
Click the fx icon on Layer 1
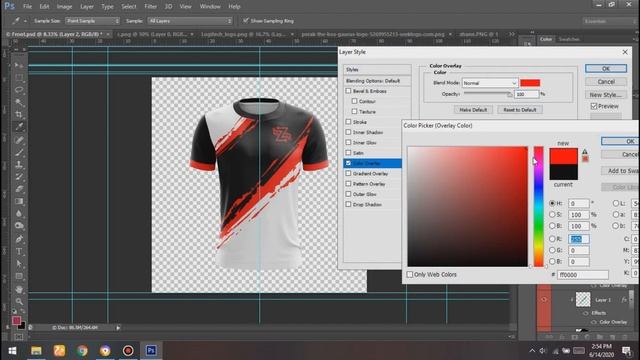point(624,300)
